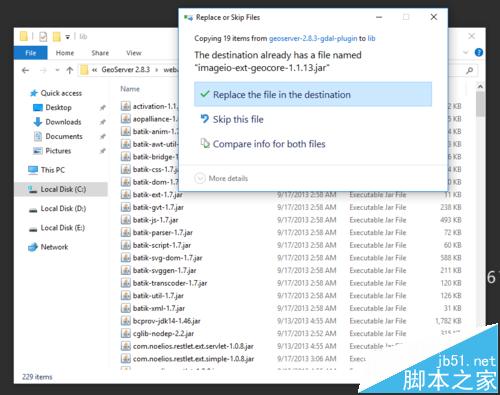Viewport: 500px width, 395px height.
Task: Select the batik-script-1.7.jar file icon
Action: coord(126,245)
